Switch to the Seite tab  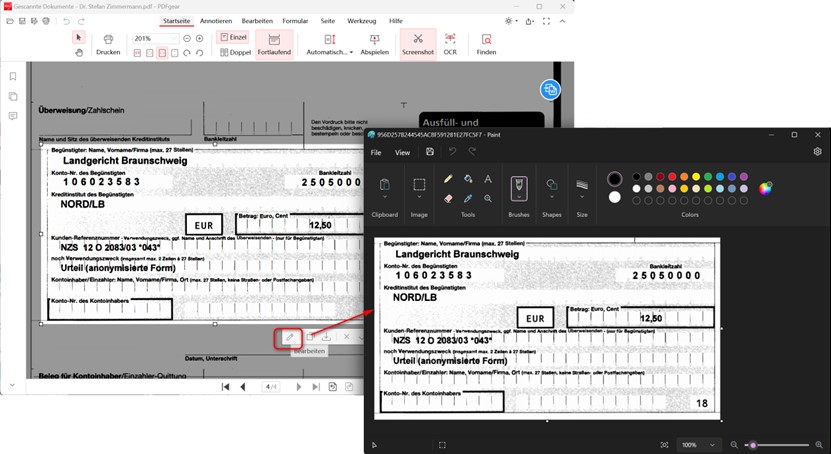328,21
